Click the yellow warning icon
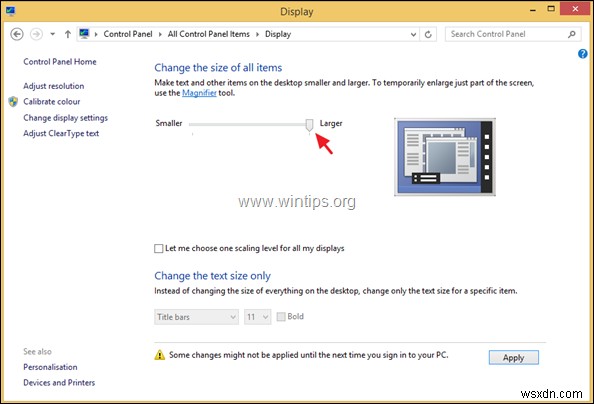The image size is (594, 404). point(160,355)
